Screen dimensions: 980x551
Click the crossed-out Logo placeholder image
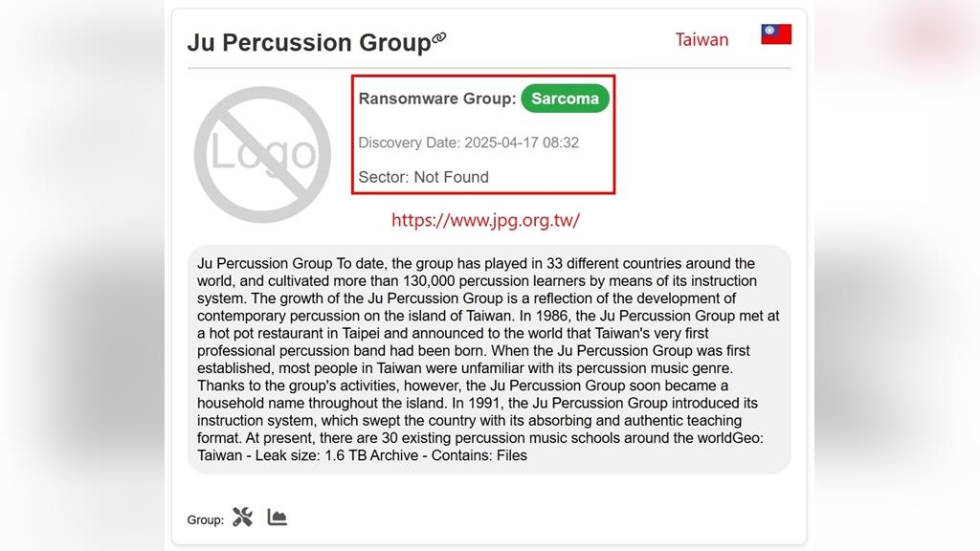[262, 154]
